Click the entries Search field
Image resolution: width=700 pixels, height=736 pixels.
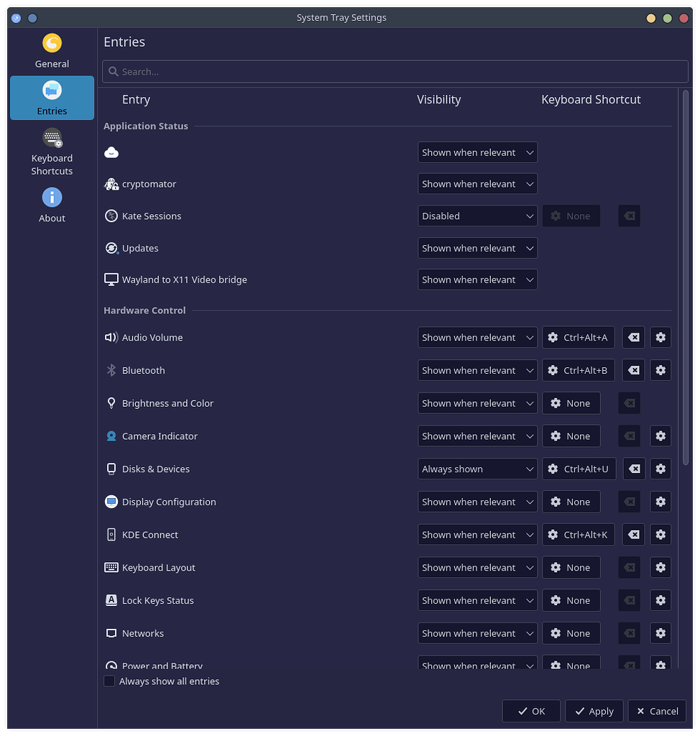(x=395, y=72)
